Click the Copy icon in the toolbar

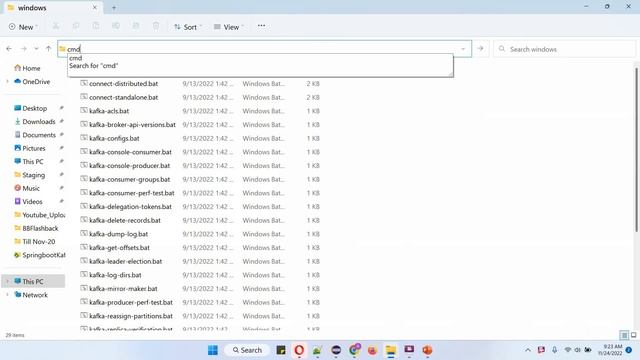pos(76,27)
